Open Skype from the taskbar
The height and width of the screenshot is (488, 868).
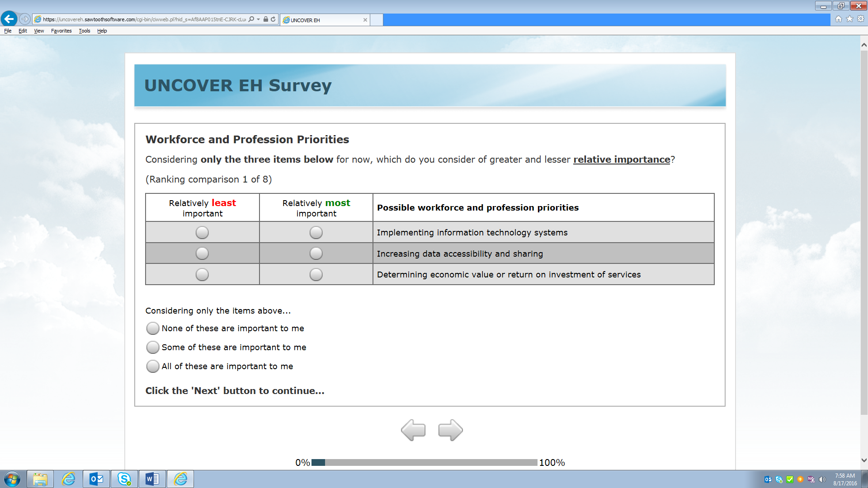tap(124, 479)
